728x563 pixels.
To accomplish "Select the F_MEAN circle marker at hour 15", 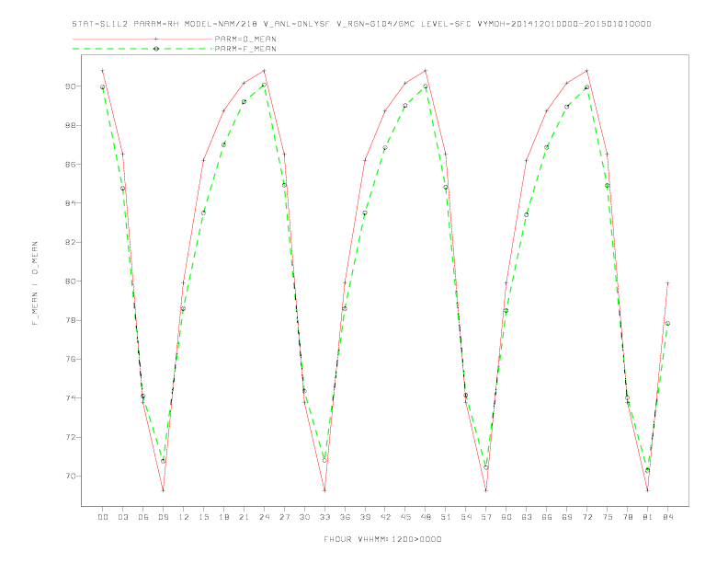I will click(203, 213).
